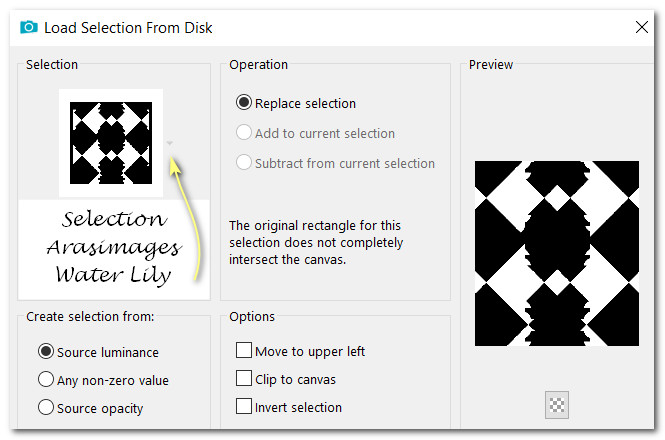The image size is (665, 440).
Task: Select the Replace selection radio button
Action: tap(243, 103)
